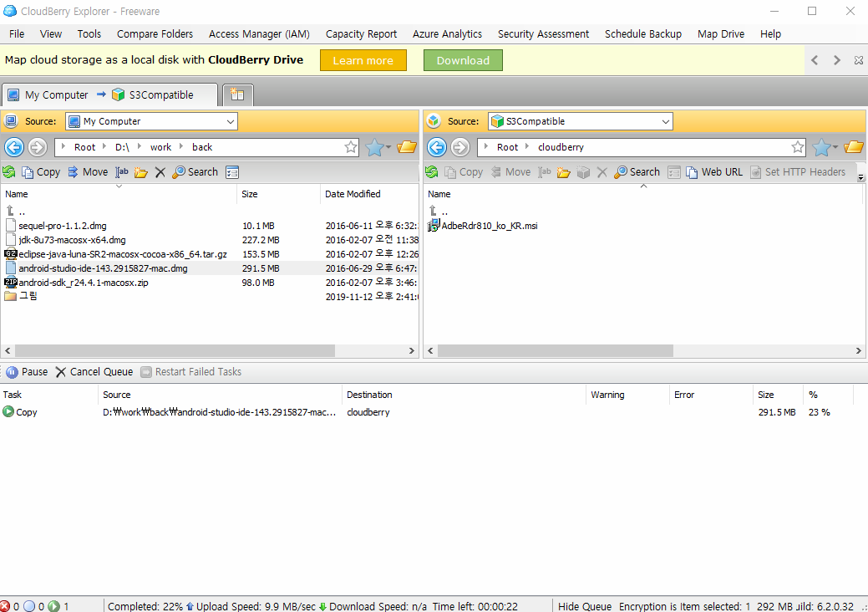
Task: Click previous banner arrow
Action: tap(815, 60)
